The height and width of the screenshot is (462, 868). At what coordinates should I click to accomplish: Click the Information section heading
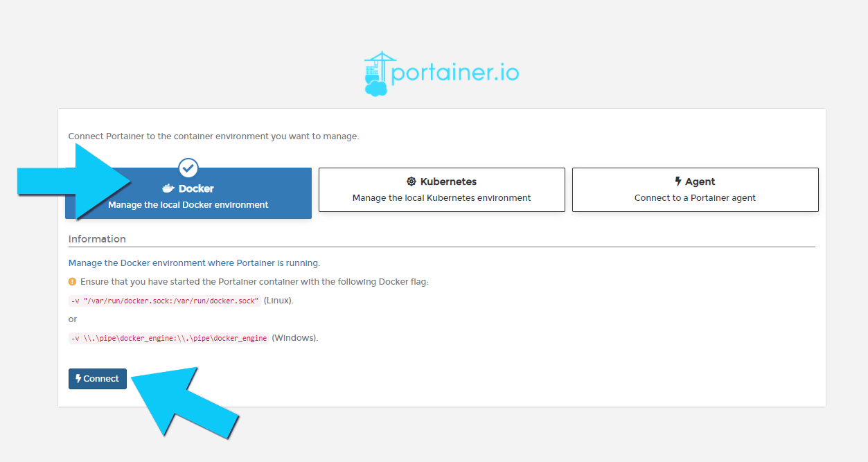(x=97, y=239)
